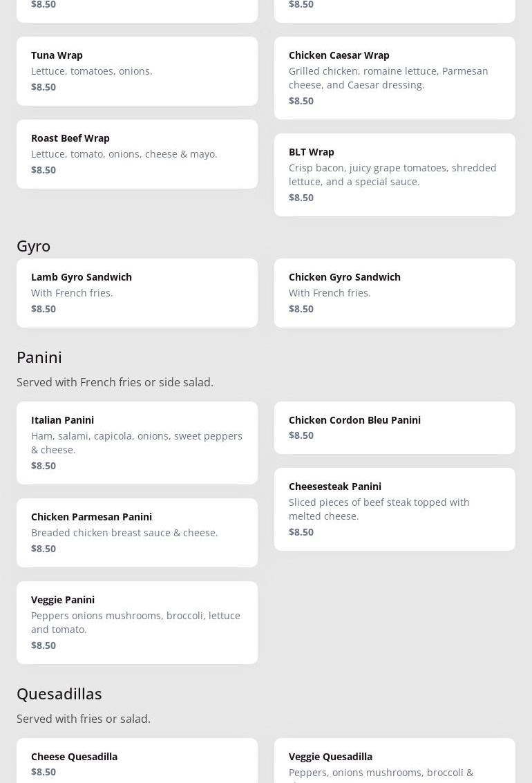Image resolution: width=532 pixels, height=783 pixels.
Task: Click the Quesadillas 'Served with fries or salad' note
Action: point(84,719)
